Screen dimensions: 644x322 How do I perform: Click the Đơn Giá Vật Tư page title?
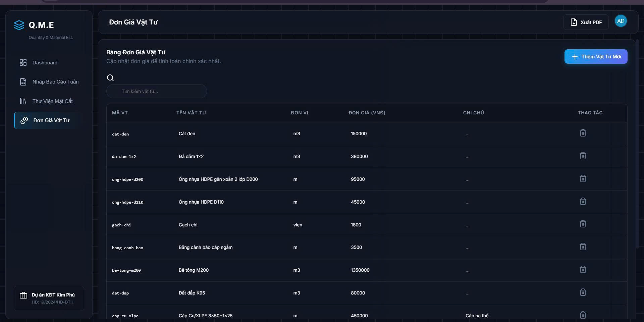[x=133, y=22]
